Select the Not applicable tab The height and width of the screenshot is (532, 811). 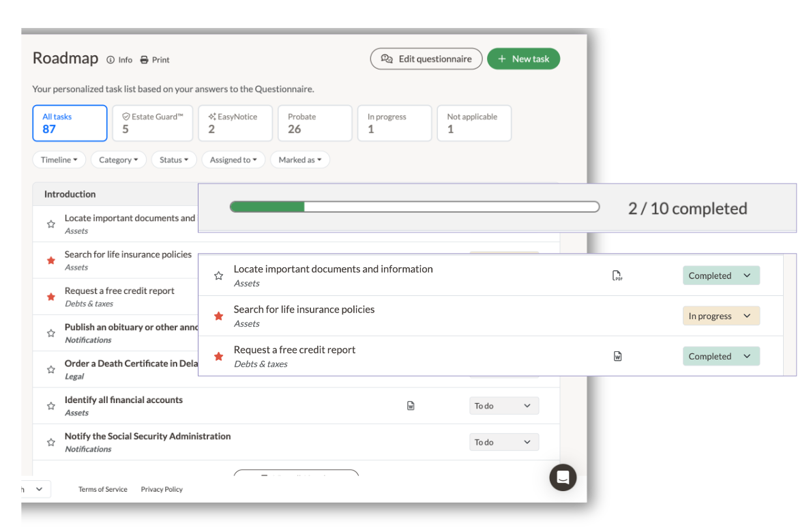coord(474,123)
